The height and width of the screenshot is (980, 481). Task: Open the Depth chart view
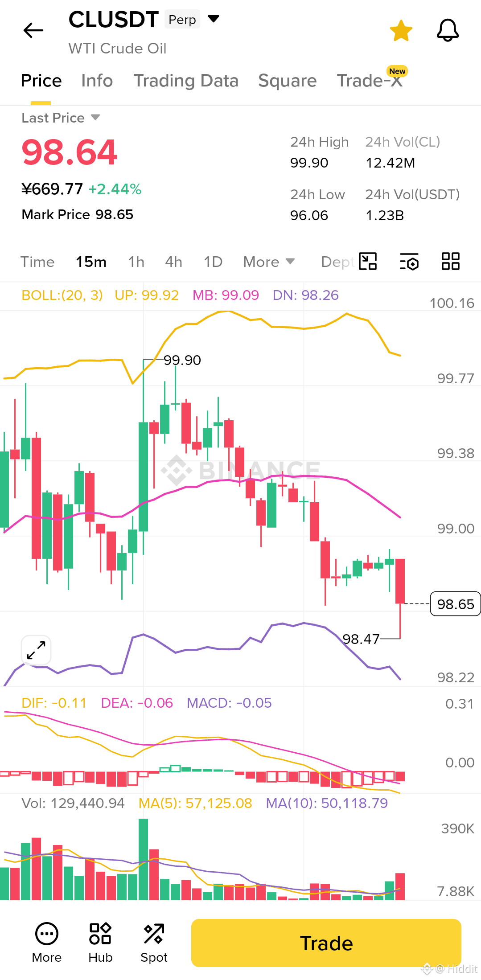click(337, 262)
